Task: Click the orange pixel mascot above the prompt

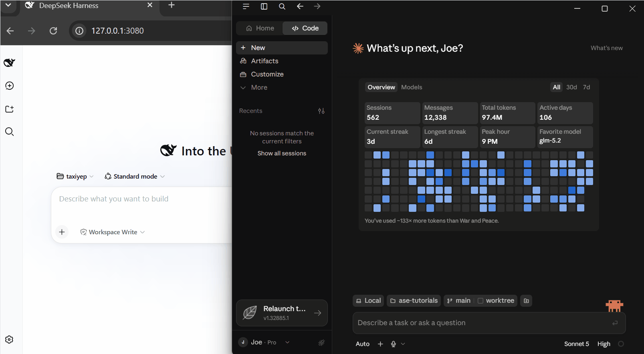Action: point(614,306)
